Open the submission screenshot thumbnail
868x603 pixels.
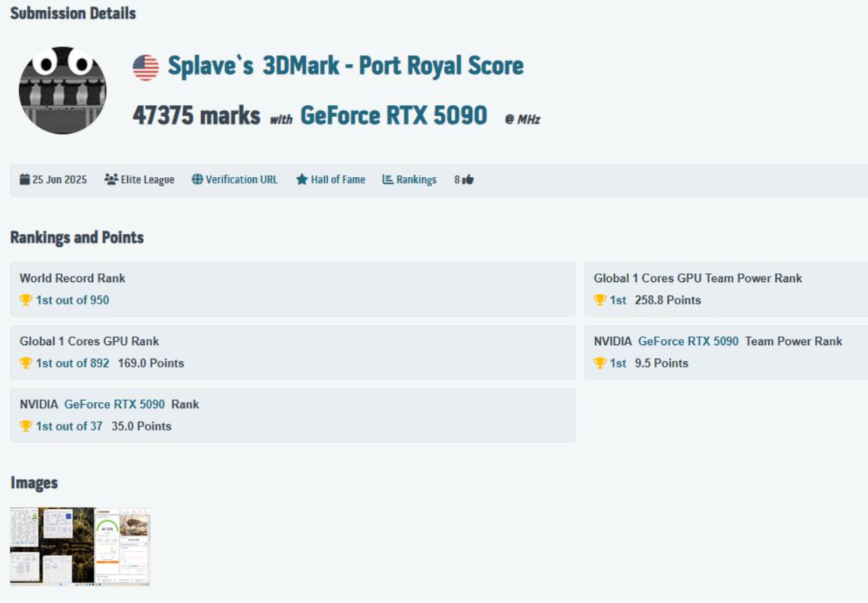click(80, 546)
